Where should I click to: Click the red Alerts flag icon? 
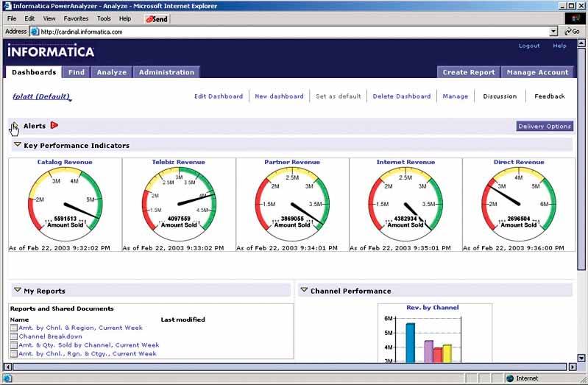[x=54, y=126]
